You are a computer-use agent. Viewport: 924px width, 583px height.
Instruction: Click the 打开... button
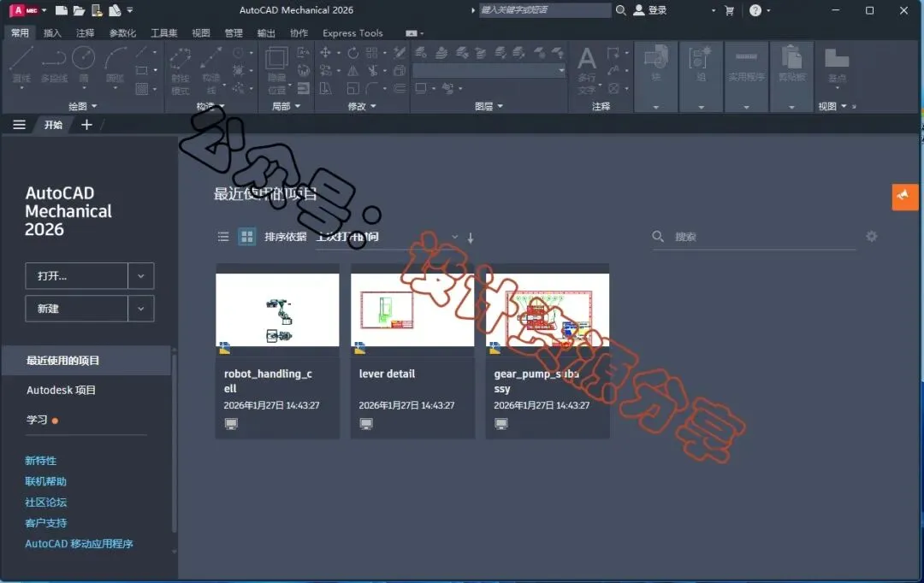(x=77, y=275)
